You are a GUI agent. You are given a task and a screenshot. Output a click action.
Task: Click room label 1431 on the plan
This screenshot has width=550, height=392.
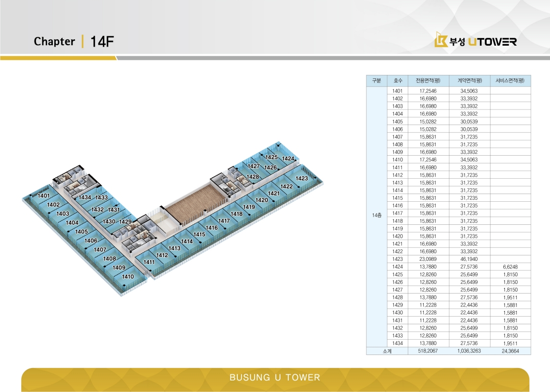[x=114, y=209]
